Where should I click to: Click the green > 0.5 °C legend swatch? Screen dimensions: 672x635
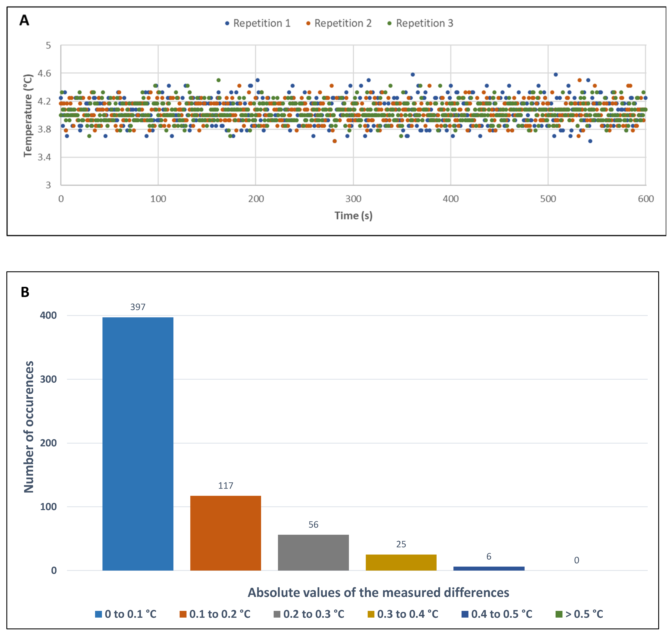pos(559,614)
